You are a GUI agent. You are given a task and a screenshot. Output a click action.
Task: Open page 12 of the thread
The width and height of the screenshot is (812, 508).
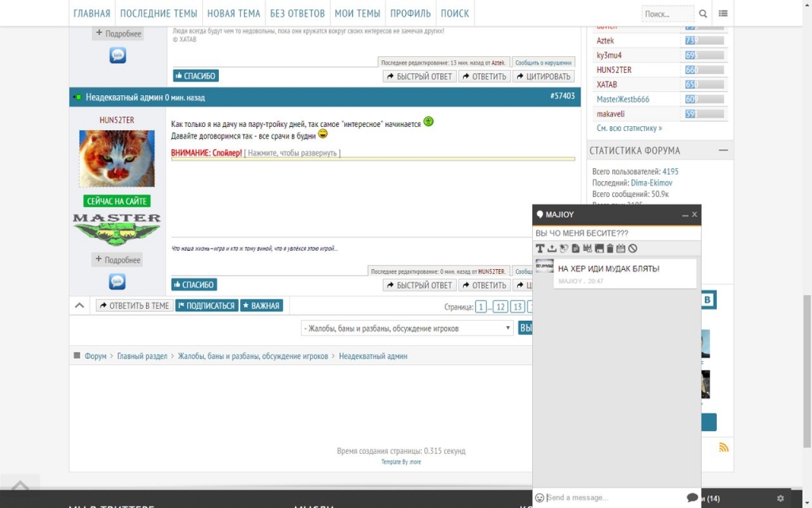(x=500, y=306)
